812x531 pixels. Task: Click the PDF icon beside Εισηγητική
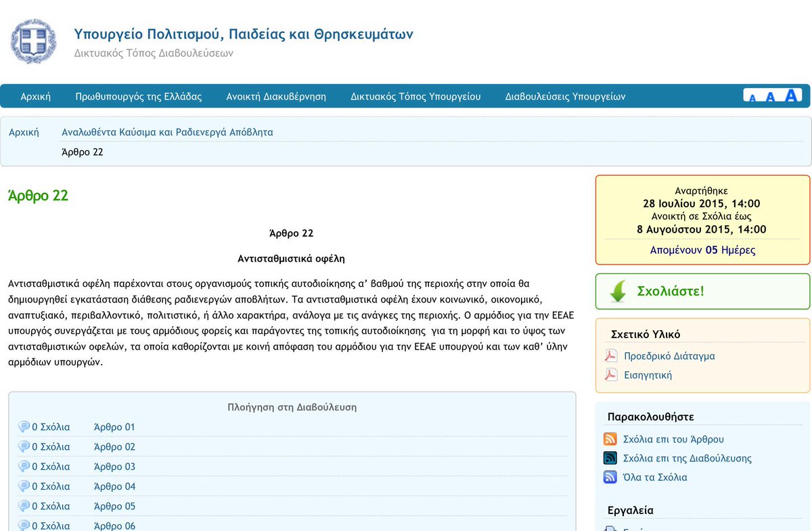click(x=610, y=375)
